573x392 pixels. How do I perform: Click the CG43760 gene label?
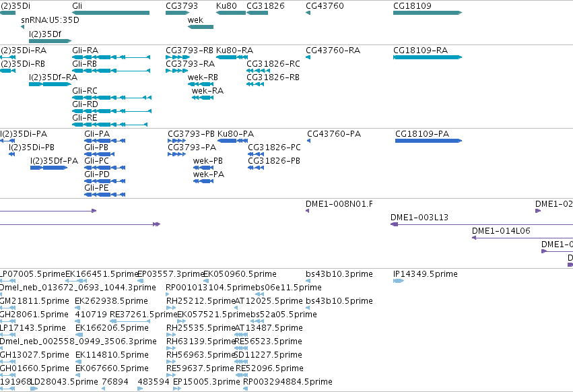325,6
